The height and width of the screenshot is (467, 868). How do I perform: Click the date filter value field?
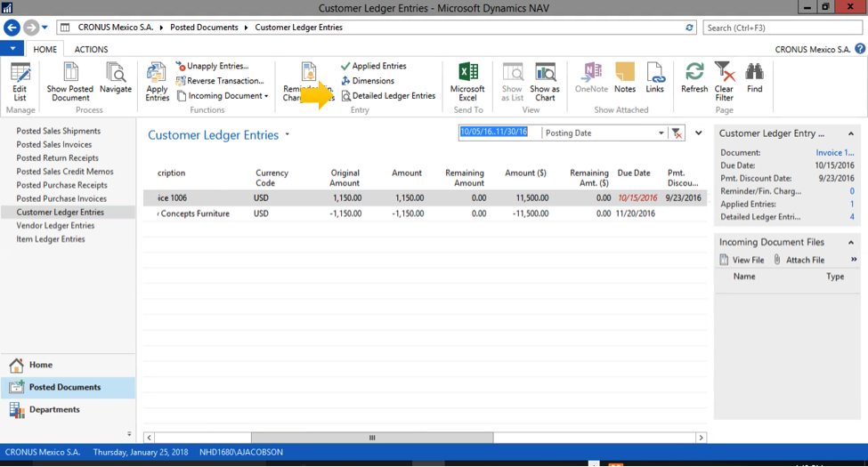tap(499, 133)
